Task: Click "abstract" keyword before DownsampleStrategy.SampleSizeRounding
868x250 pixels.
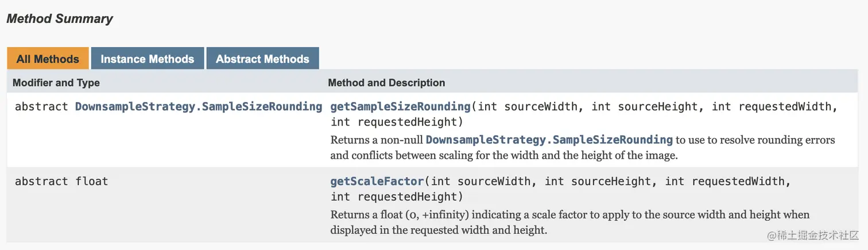Action: 41,107
